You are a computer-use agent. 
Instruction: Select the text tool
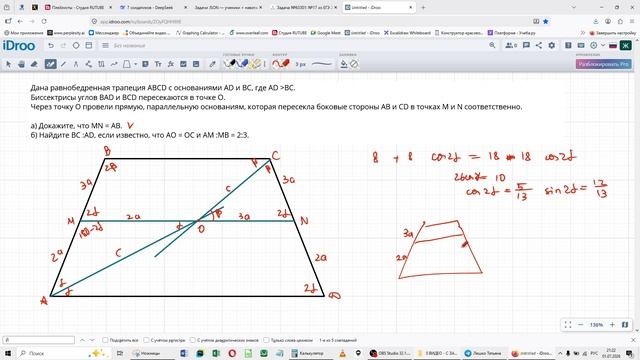[x=158, y=64]
